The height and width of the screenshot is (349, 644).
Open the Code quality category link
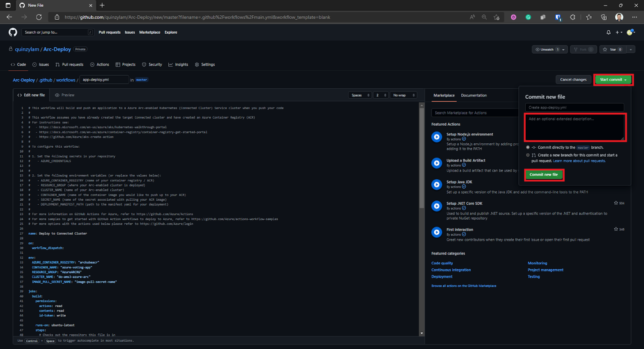[442, 263]
